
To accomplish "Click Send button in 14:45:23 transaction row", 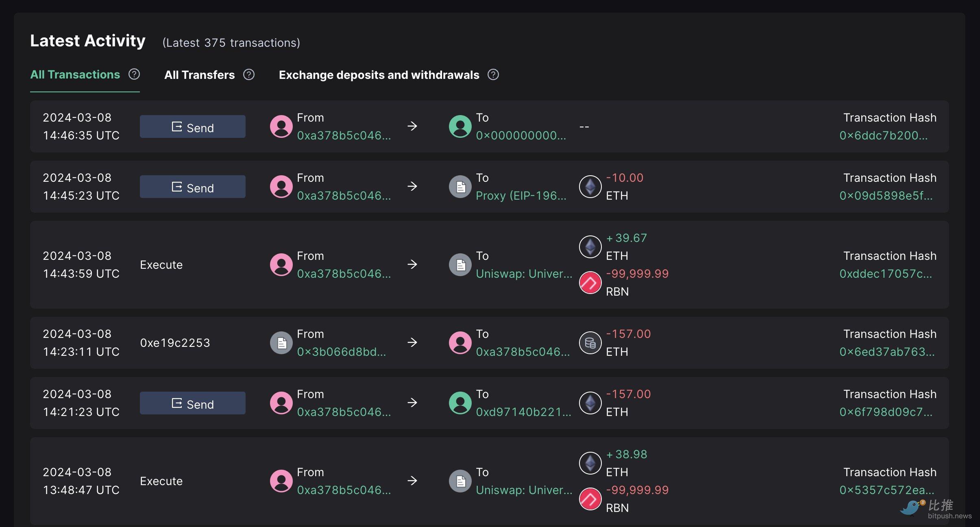I will point(192,187).
